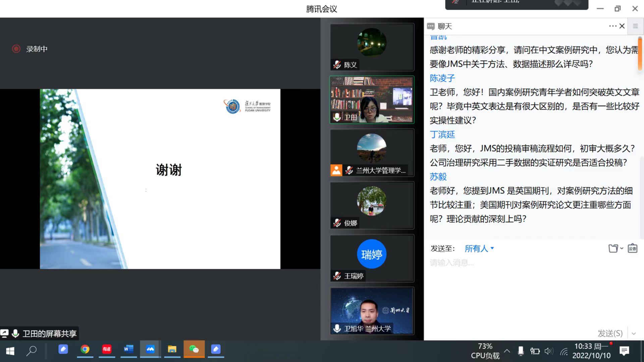Screen dimensions: 644x362
Task: Select 卫田's video thumbnail
Action: pos(372,100)
